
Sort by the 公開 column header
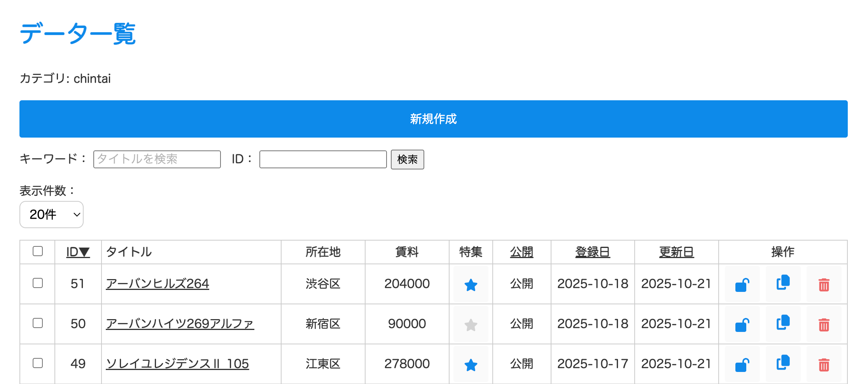[x=521, y=252]
